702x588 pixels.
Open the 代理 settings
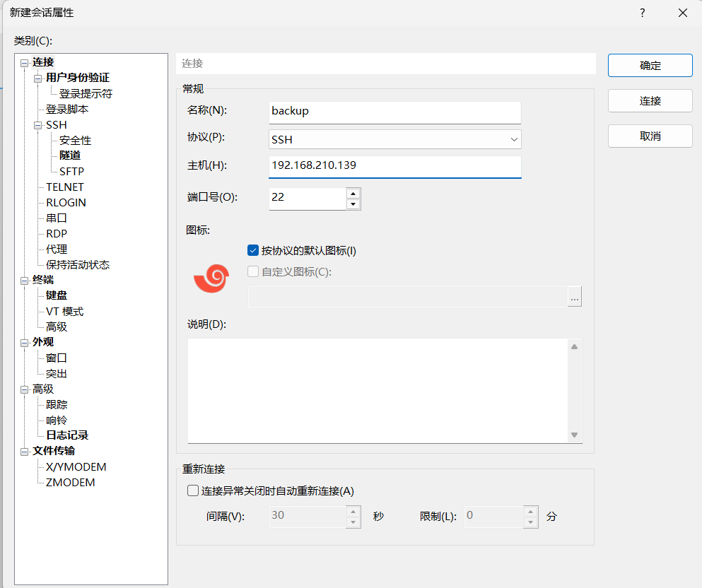pyautogui.click(x=57, y=249)
